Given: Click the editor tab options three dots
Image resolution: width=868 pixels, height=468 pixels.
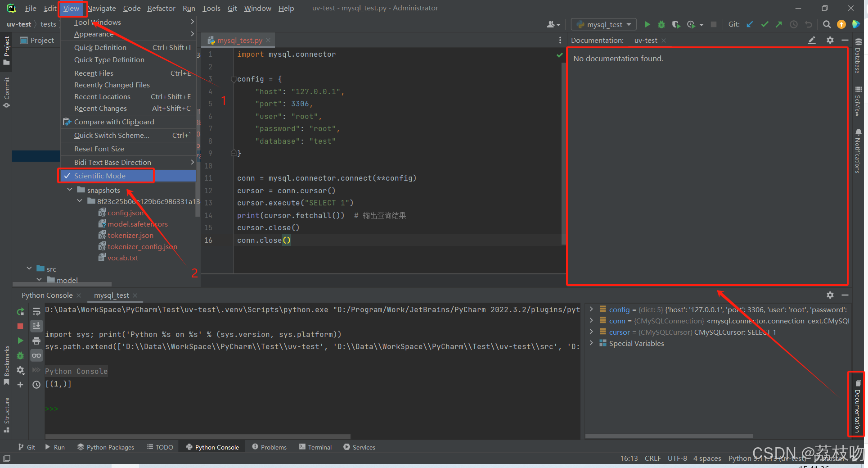Looking at the screenshot, I should click(560, 40).
